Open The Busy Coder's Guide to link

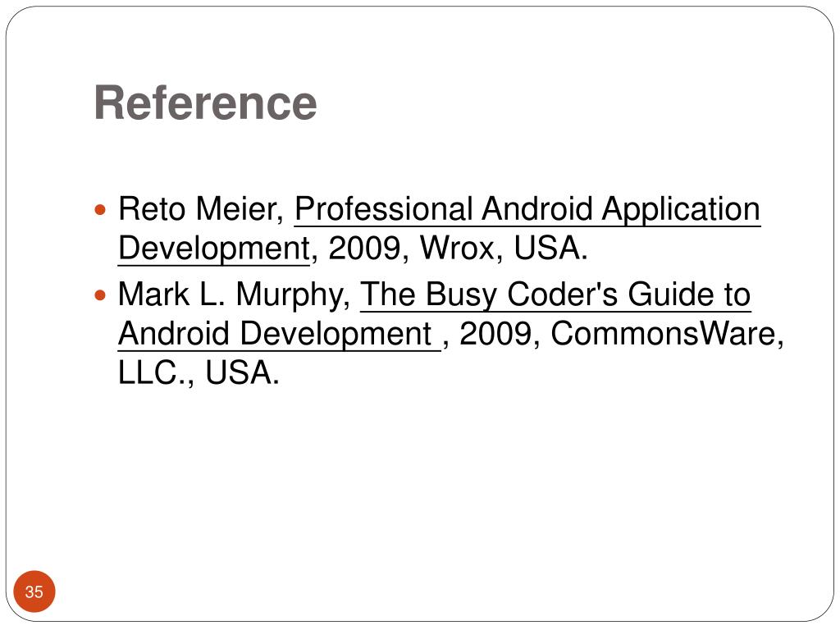click(x=555, y=295)
